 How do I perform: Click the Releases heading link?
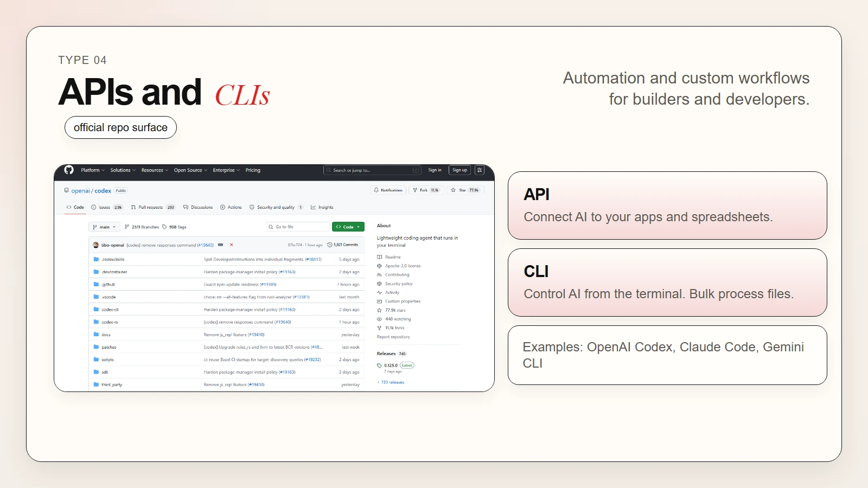coord(386,354)
